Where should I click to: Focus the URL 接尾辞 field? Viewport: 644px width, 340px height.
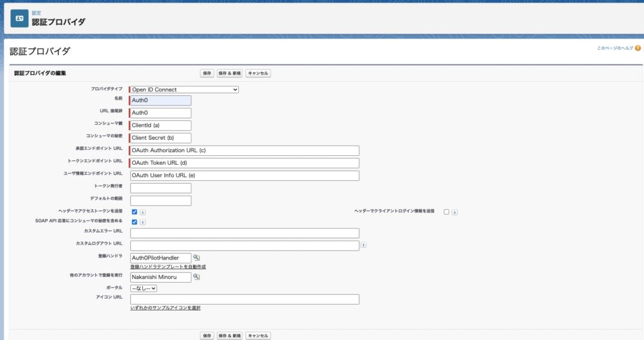160,113
